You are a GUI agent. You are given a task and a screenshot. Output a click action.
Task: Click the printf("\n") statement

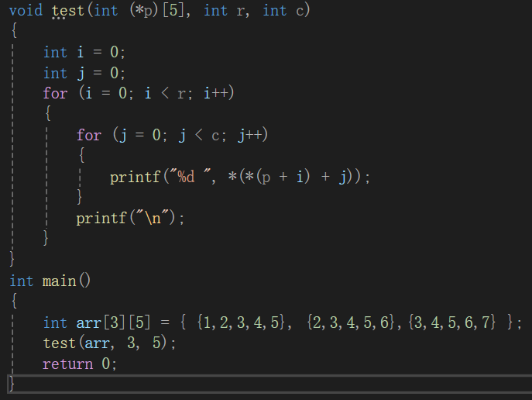tap(130, 218)
